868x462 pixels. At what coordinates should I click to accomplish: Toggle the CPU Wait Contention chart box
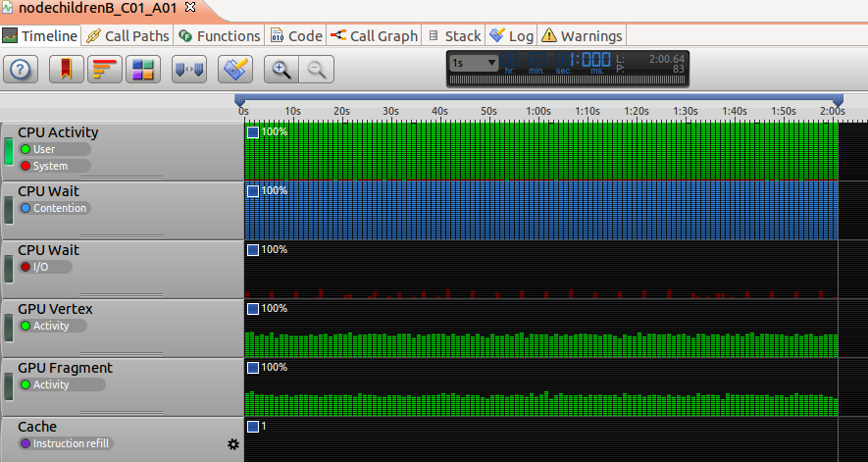pyautogui.click(x=253, y=190)
